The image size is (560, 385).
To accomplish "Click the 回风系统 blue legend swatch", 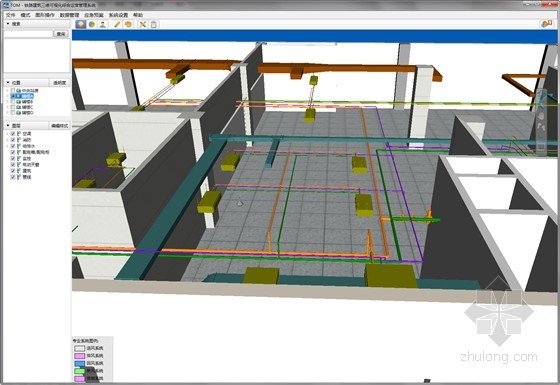I will pyautogui.click(x=79, y=363).
